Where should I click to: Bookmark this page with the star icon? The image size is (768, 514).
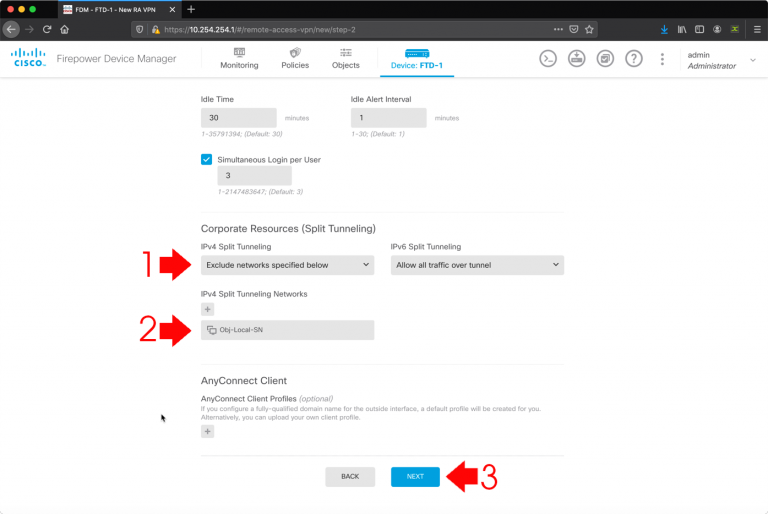589,29
